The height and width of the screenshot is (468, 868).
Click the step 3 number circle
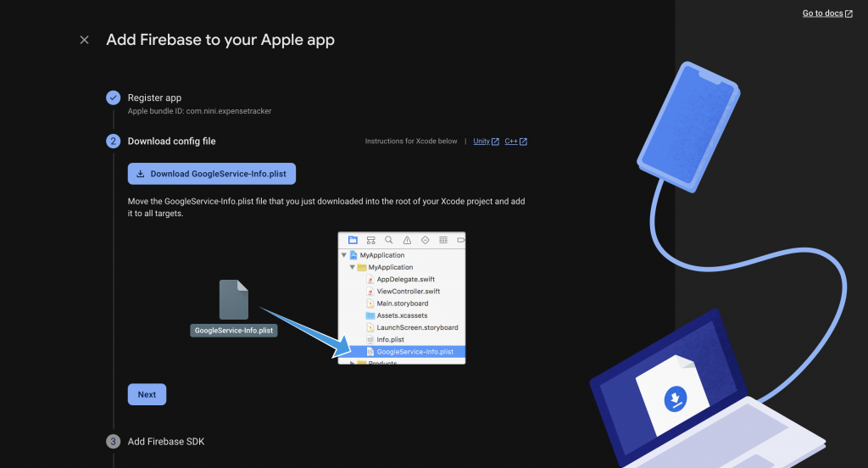coord(113,442)
